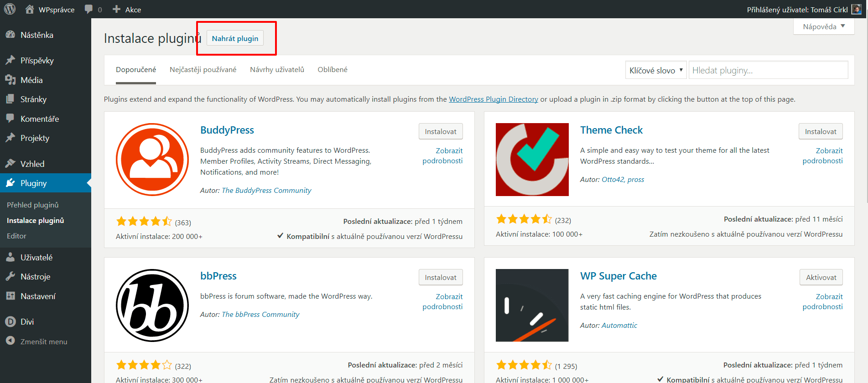Click the WP Super Cache star rating
Screen dimensions: 868x383
[x=524, y=365]
